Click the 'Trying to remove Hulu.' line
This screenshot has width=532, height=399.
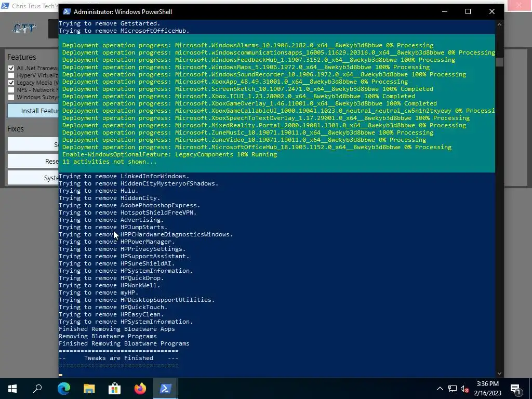(99, 191)
